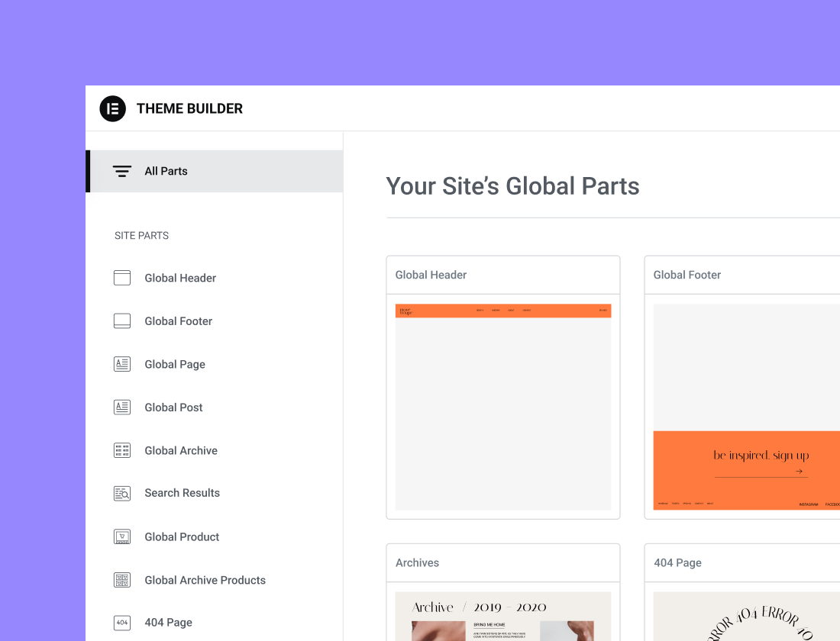Click the 404 Page sidebar icon
The width and height of the screenshot is (840, 641).
(x=122, y=623)
